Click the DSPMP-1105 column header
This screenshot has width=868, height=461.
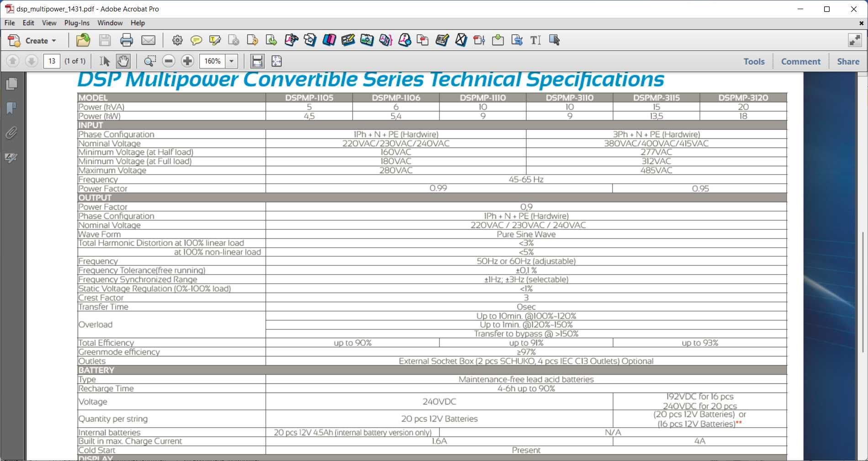tap(309, 98)
